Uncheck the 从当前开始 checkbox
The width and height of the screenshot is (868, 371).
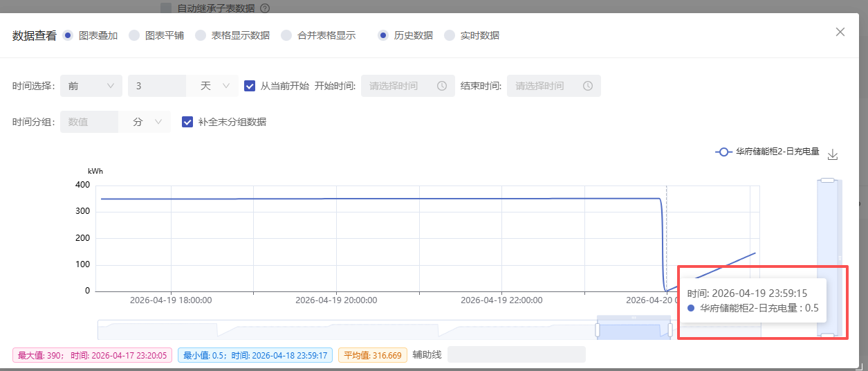coord(250,86)
